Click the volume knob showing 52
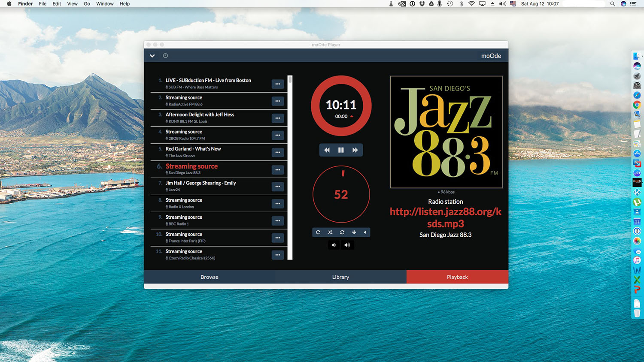The image size is (644, 362). [x=341, y=194]
